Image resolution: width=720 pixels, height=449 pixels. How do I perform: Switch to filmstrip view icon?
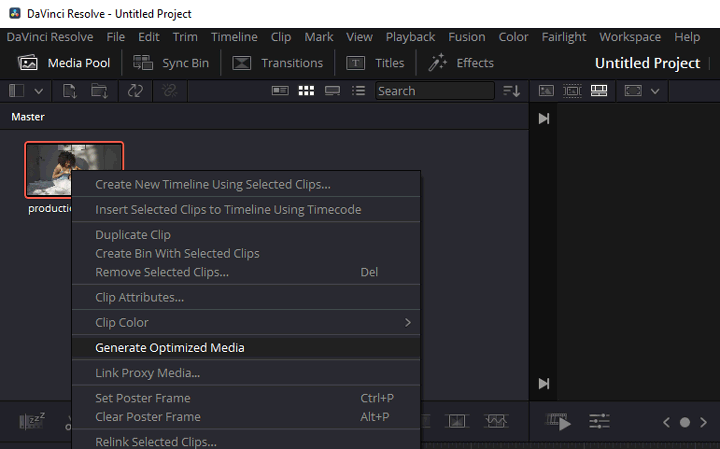point(332,91)
